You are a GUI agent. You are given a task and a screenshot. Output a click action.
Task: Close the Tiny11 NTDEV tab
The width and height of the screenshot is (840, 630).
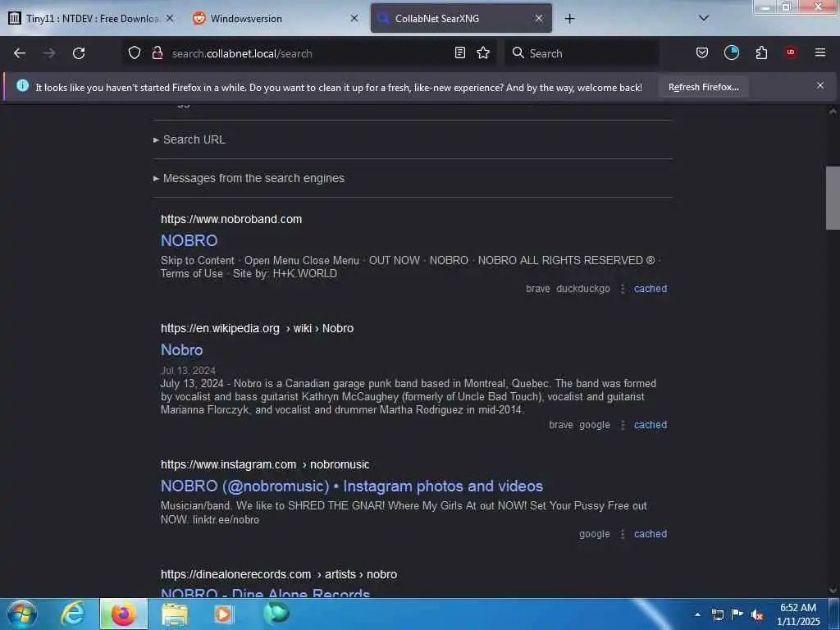(x=169, y=18)
